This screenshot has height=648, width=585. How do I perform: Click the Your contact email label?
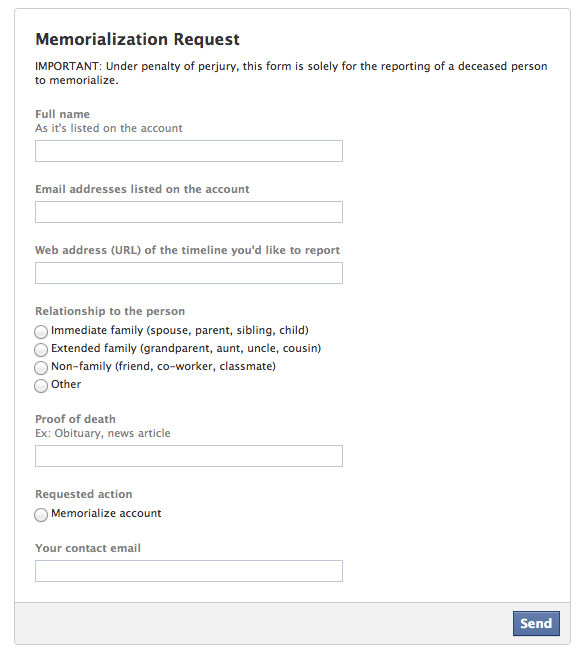pyautogui.click(x=88, y=548)
